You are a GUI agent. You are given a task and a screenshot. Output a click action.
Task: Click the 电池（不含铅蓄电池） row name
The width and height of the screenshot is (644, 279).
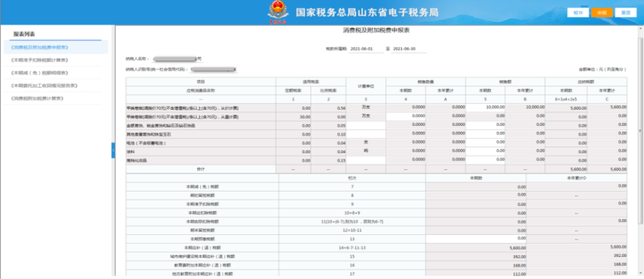tap(146, 143)
